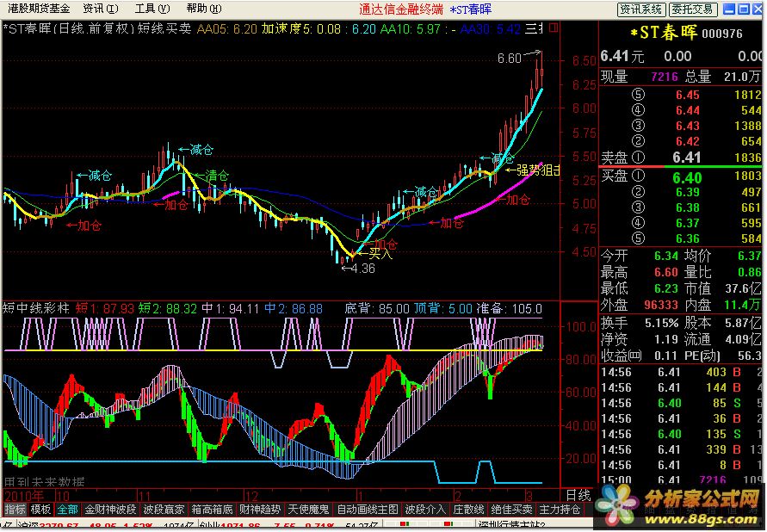Image resolution: width=767 pixels, height=532 pixels.
Task: Click the 6.60 high price marker
Action: point(510,59)
